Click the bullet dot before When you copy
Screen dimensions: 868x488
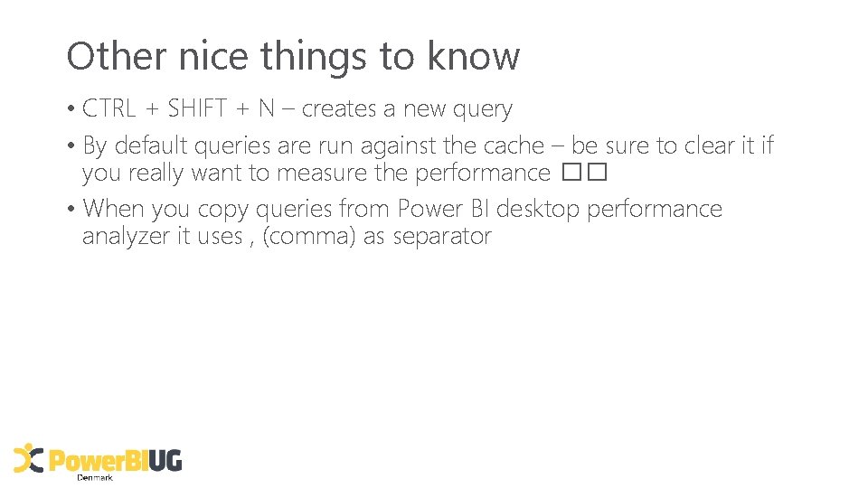(71, 209)
